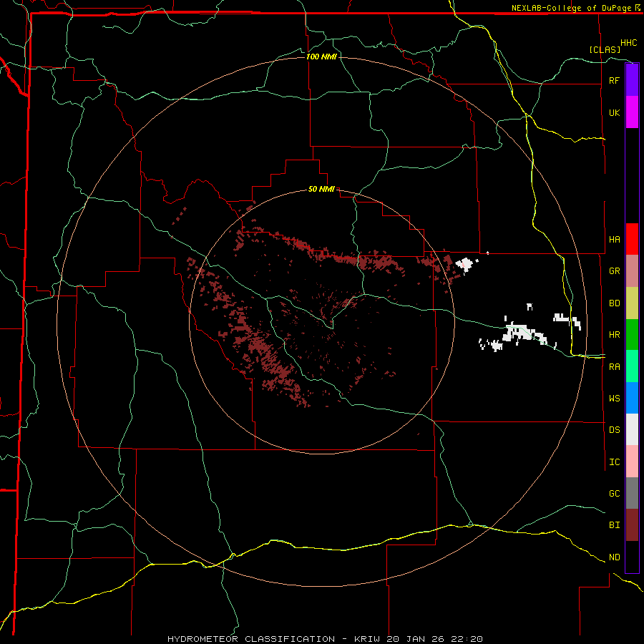Image resolution: width=644 pixels, height=644 pixels.
Task: Click the WS blue legend swatch
Action: [x=632, y=398]
